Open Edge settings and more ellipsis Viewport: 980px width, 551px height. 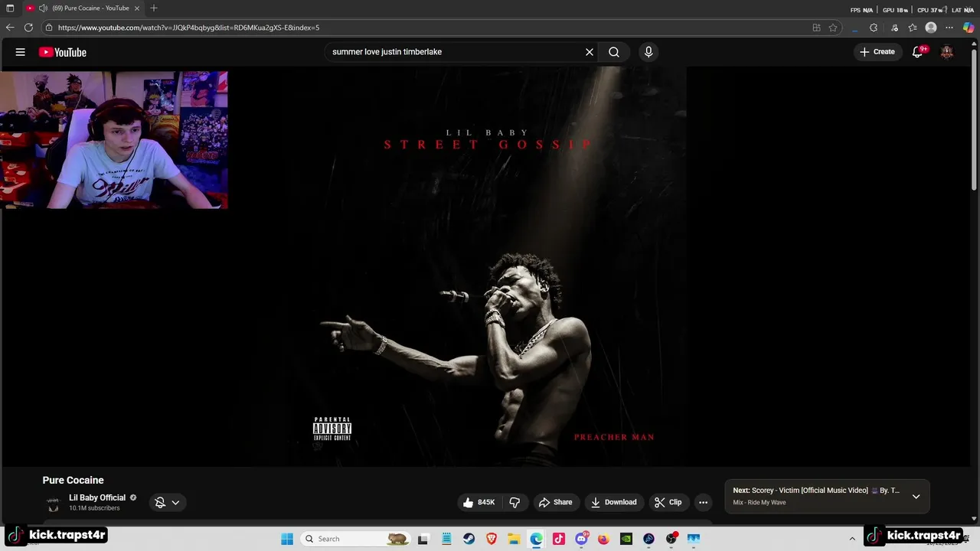(950, 28)
